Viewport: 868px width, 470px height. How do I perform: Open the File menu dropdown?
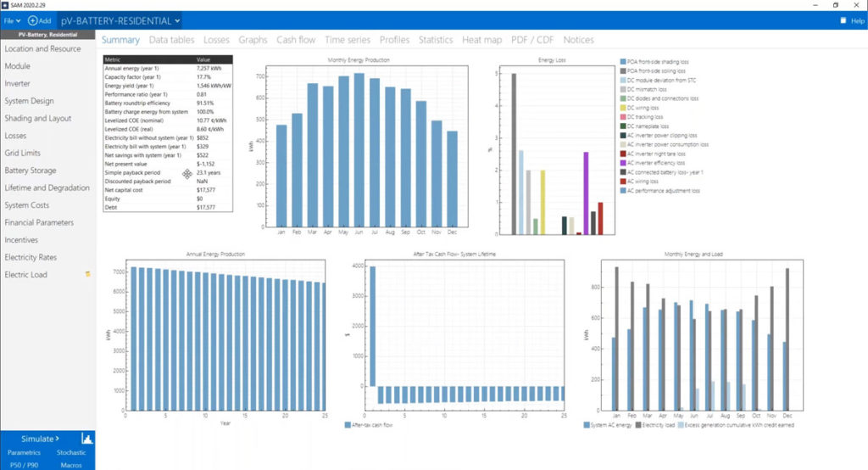click(x=12, y=20)
